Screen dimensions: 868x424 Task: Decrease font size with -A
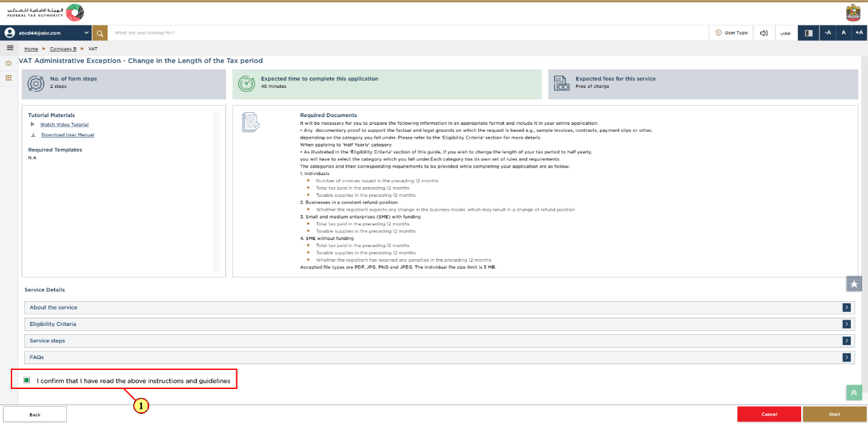click(827, 32)
